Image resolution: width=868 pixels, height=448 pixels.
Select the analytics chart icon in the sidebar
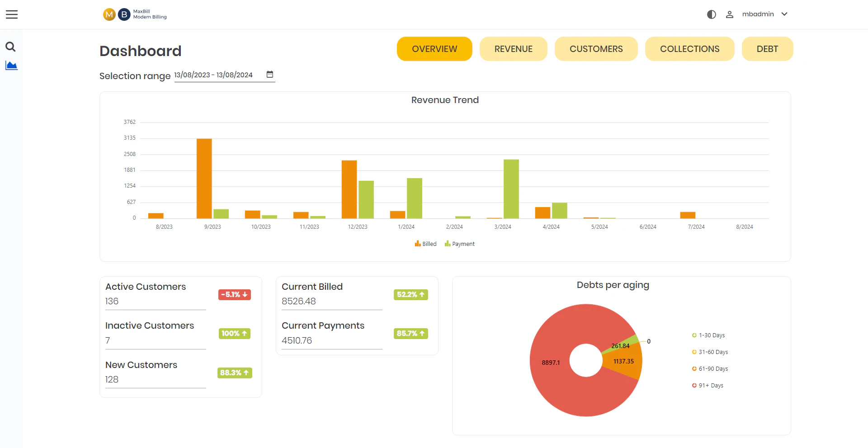[11, 65]
